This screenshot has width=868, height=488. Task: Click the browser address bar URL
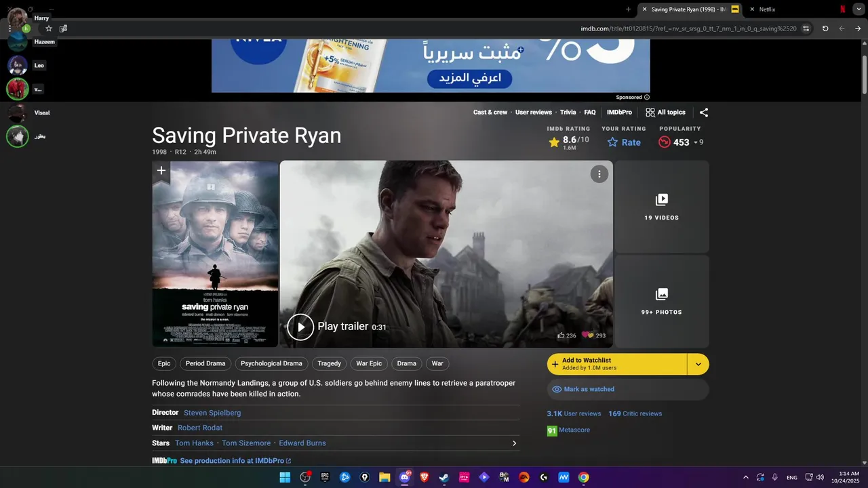pos(688,28)
